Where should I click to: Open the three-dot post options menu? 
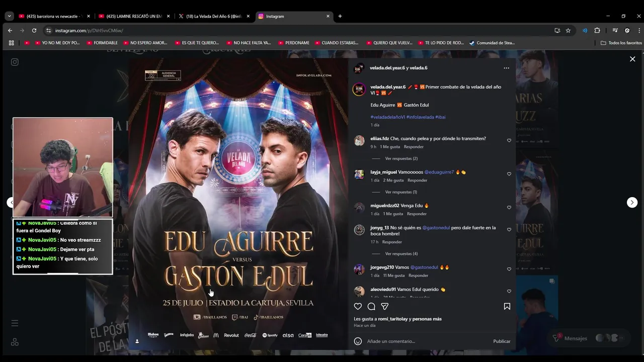pyautogui.click(x=506, y=68)
